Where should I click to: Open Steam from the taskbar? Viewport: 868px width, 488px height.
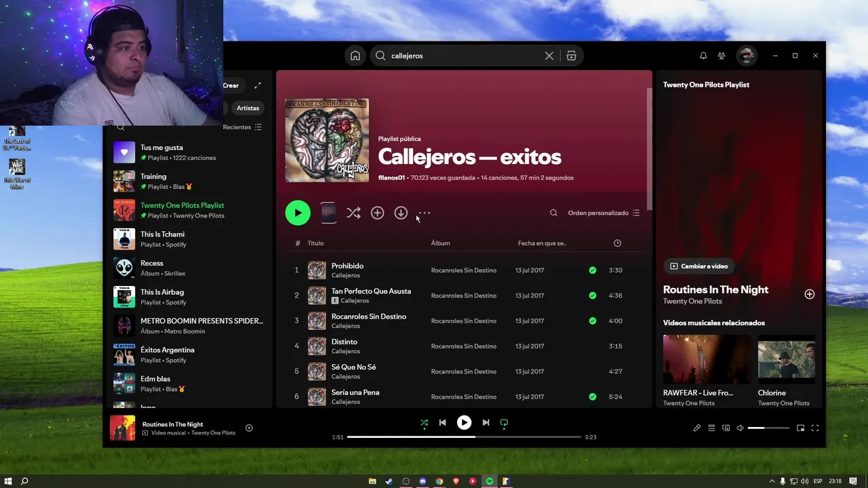point(389,481)
